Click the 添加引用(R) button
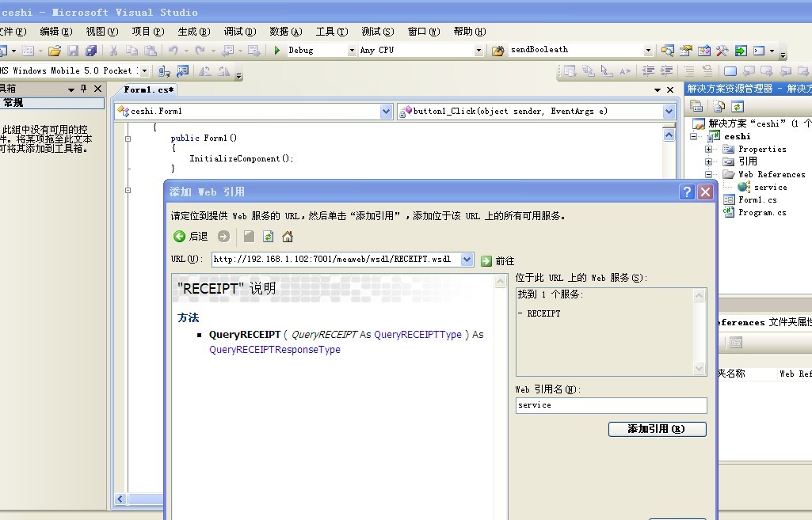812x520 pixels. [x=658, y=429]
